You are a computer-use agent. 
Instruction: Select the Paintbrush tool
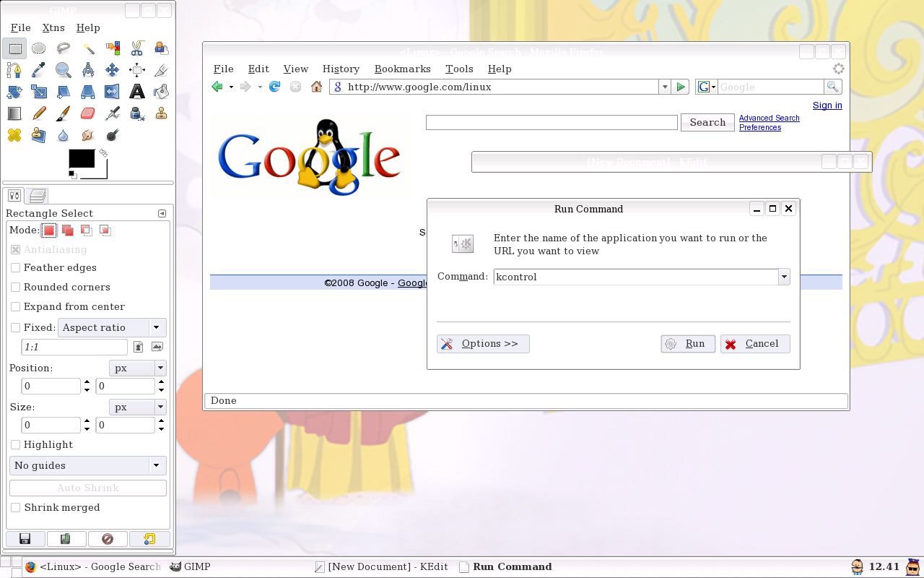click(x=64, y=113)
